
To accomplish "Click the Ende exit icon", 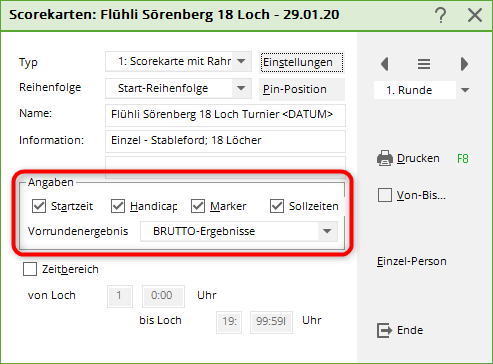I will tap(384, 330).
